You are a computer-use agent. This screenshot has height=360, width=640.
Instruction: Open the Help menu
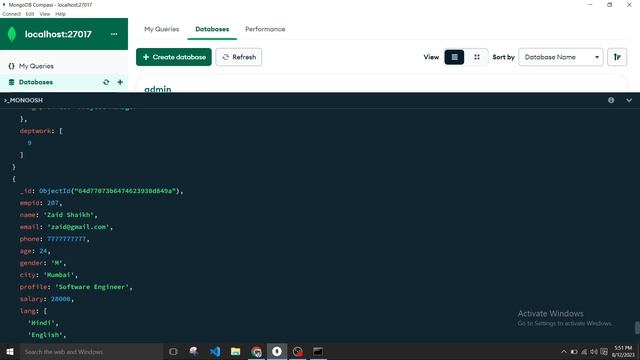point(60,14)
